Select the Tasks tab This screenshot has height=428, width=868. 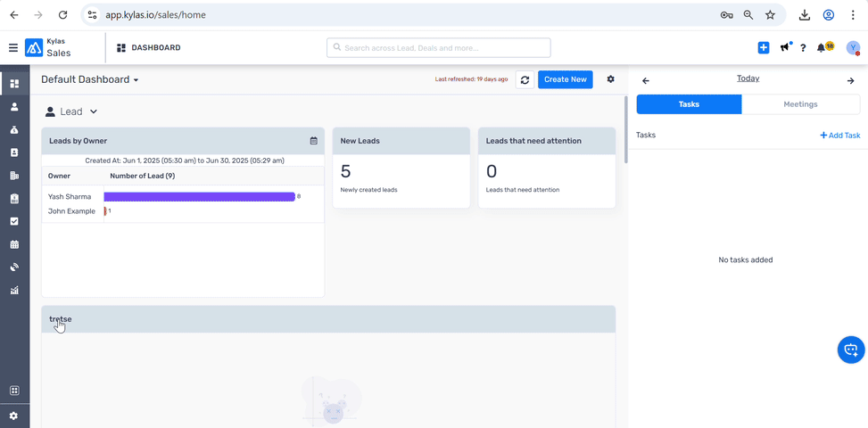(x=689, y=104)
